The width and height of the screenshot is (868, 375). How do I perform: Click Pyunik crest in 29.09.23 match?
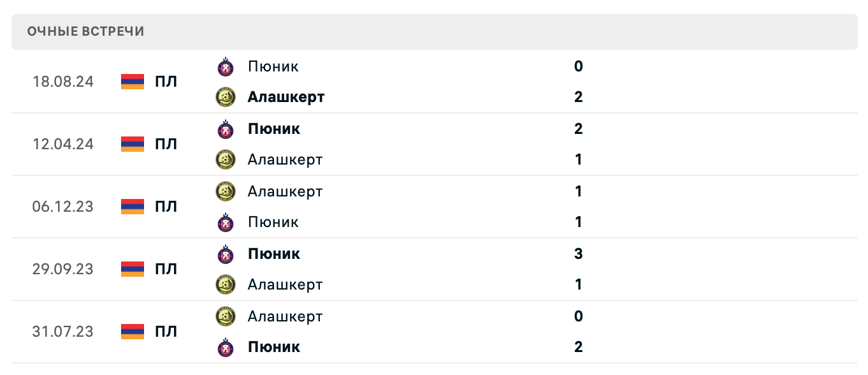coord(226,254)
